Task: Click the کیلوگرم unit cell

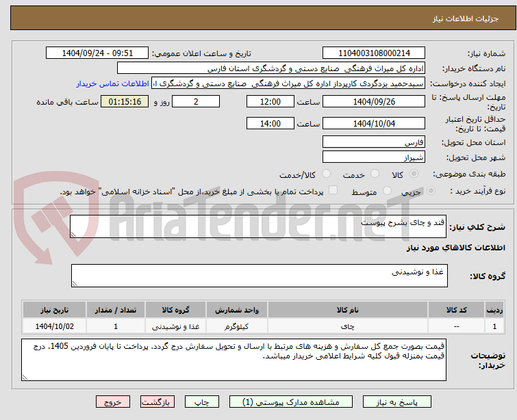Action: pyautogui.click(x=237, y=326)
